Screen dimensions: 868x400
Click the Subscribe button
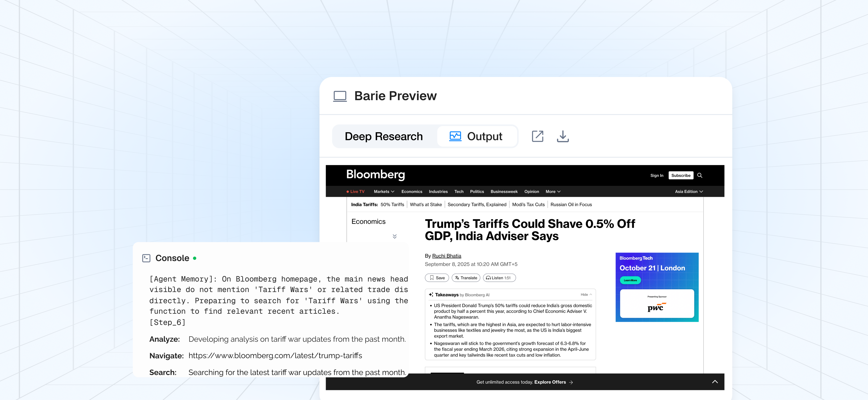[x=681, y=175]
